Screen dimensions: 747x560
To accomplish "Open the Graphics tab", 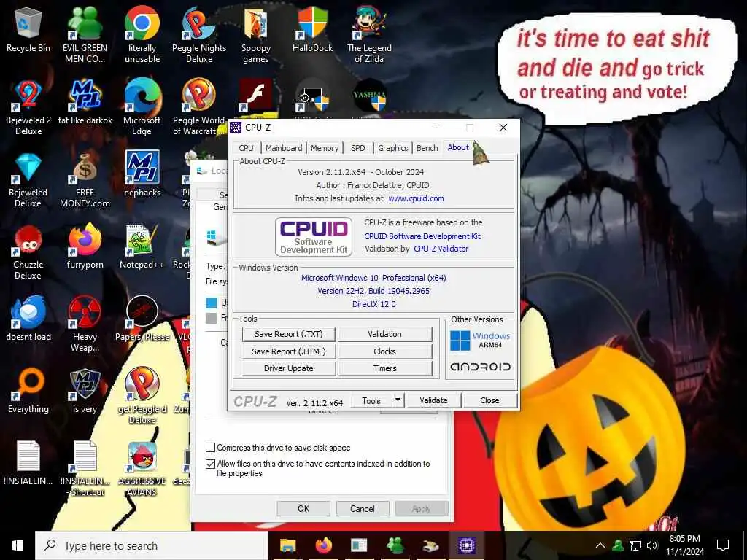I will coord(393,148).
